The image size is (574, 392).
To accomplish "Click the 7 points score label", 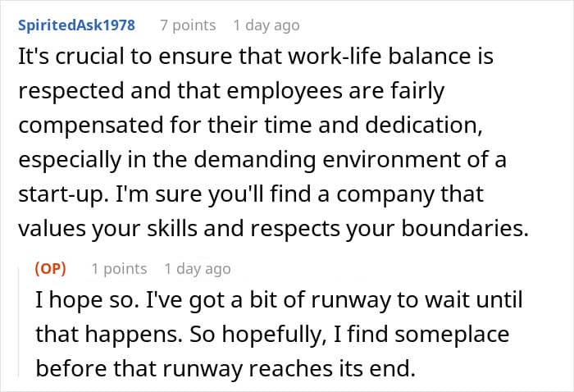I will pos(188,25).
